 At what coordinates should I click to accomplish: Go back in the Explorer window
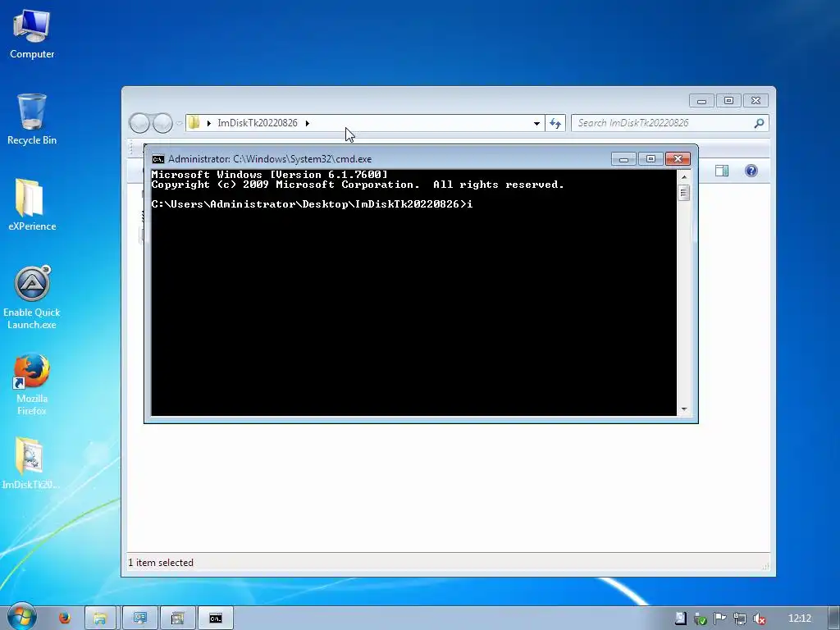point(139,123)
